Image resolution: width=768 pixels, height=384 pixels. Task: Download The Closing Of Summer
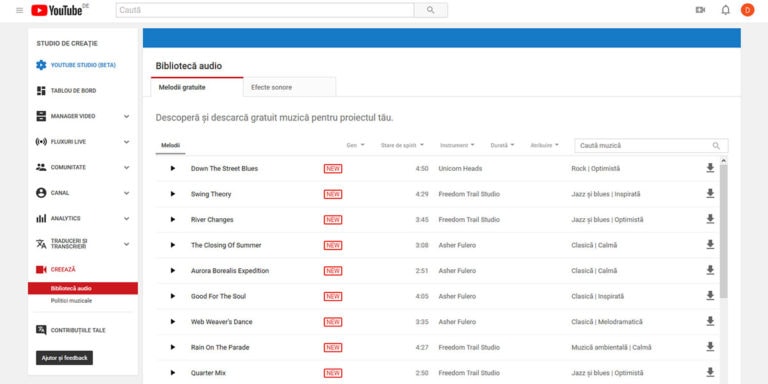tap(710, 244)
